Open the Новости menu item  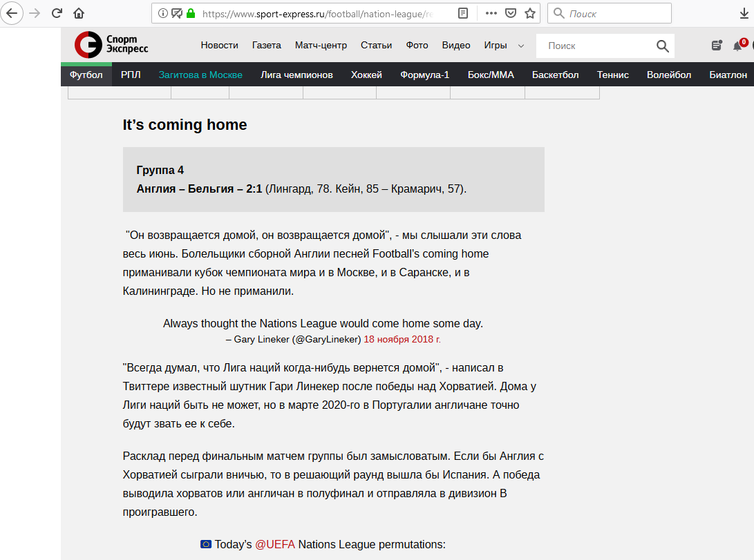219,46
